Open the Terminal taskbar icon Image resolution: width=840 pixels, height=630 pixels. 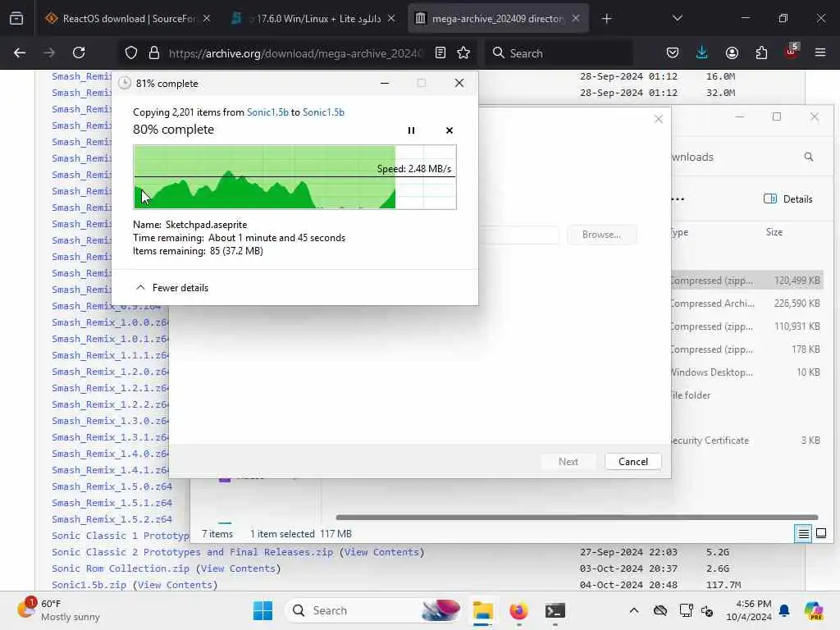(555, 610)
